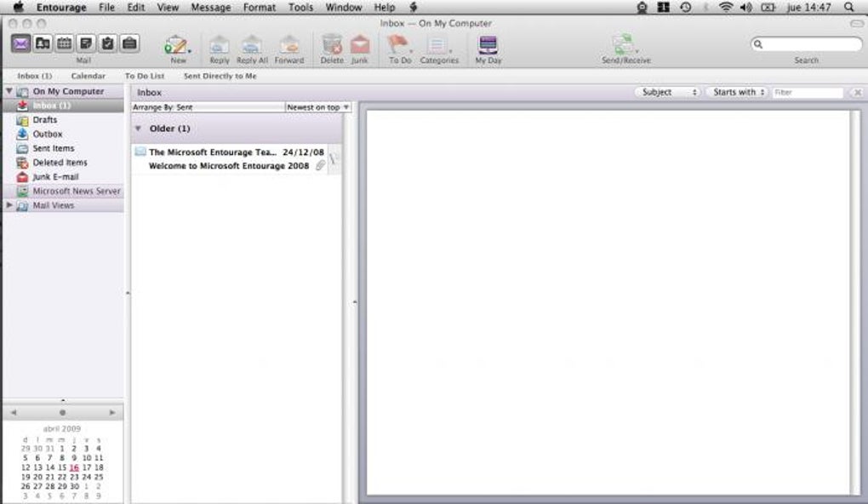The image size is (868, 504).
Task: Flag message with To Do
Action: [x=400, y=49]
